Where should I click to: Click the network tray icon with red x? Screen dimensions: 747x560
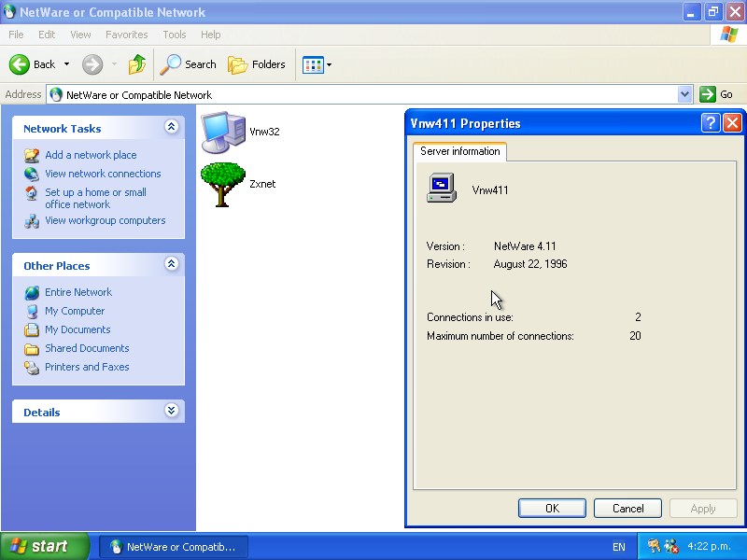[x=671, y=546]
